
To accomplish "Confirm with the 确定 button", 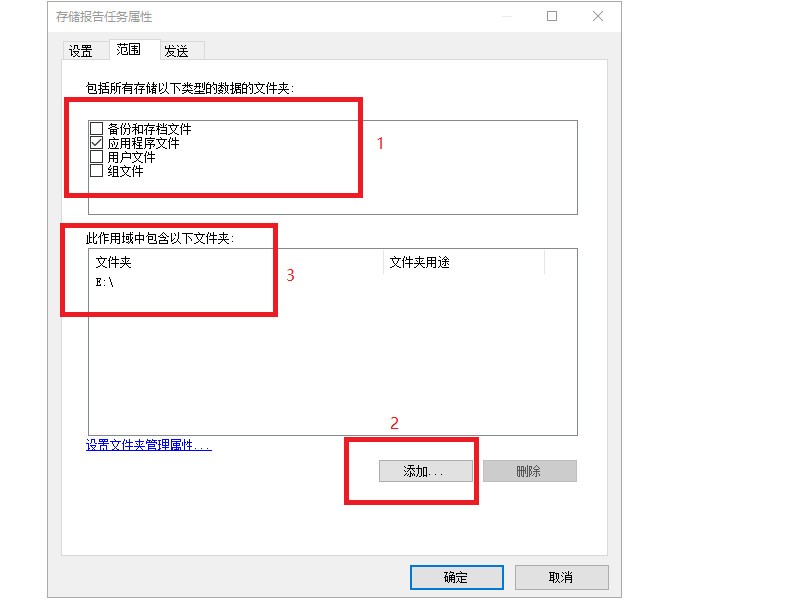I will [x=457, y=577].
